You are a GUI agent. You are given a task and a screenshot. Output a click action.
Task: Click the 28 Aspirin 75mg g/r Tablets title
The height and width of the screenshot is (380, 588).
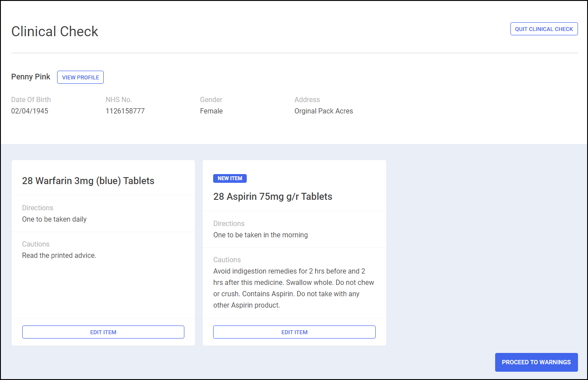click(273, 196)
